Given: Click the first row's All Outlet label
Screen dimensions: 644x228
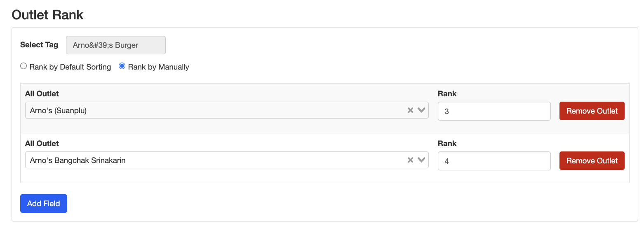Looking at the screenshot, I should [x=42, y=94].
